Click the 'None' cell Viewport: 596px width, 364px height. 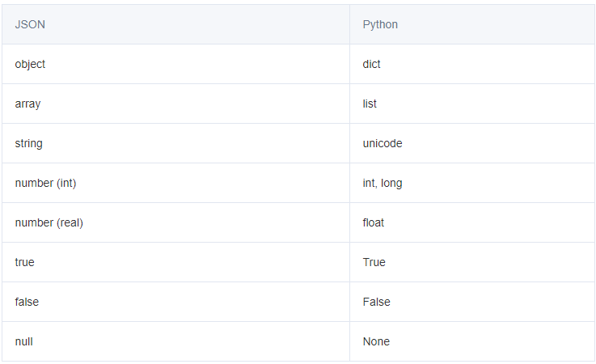(x=376, y=341)
